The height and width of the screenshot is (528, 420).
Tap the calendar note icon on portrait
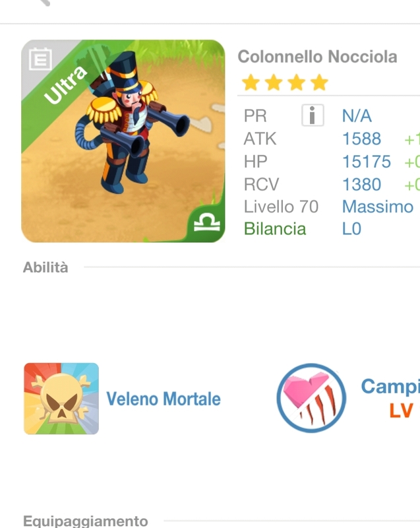(x=40, y=59)
